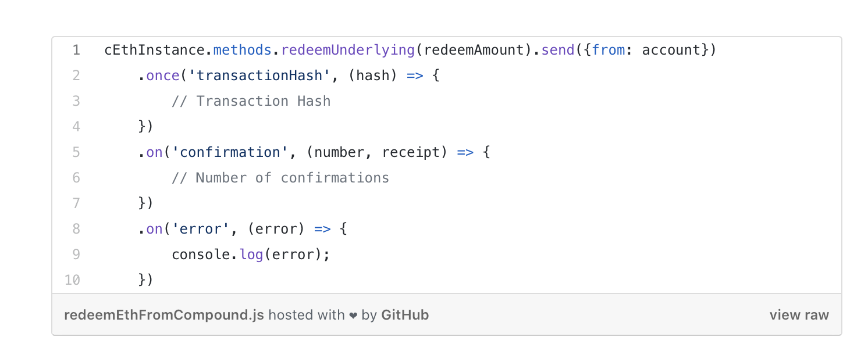The width and height of the screenshot is (868, 344).
Task: Open the GitHub link in footer
Action: [x=405, y=315]
